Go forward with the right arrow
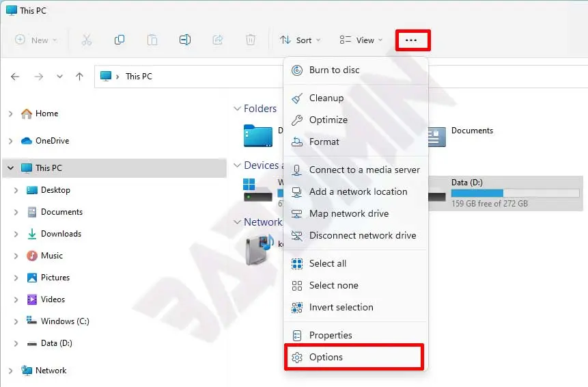This screenshot has height=387, width=588. coord(39,77)
